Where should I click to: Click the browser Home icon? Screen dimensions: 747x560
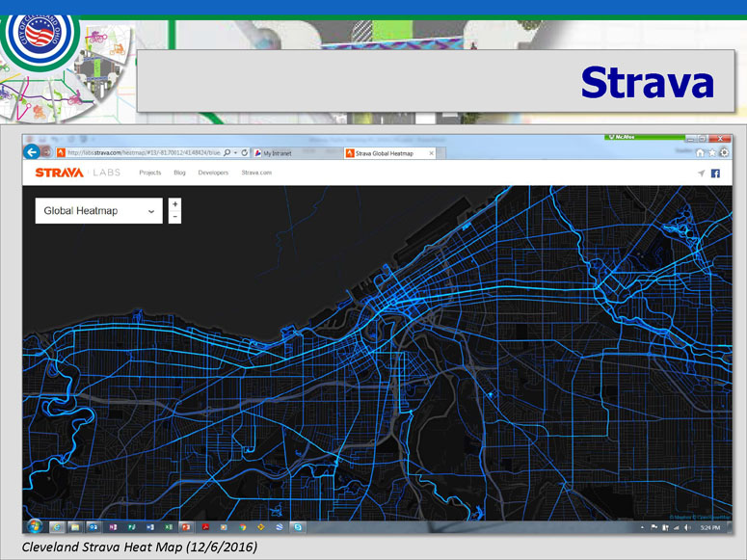coord(700,153)
